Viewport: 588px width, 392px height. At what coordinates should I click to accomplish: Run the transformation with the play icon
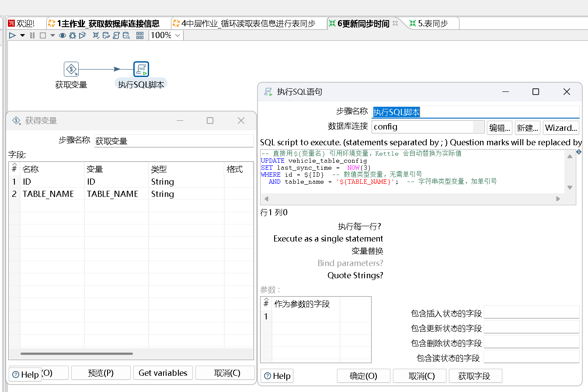pos(12,35)
